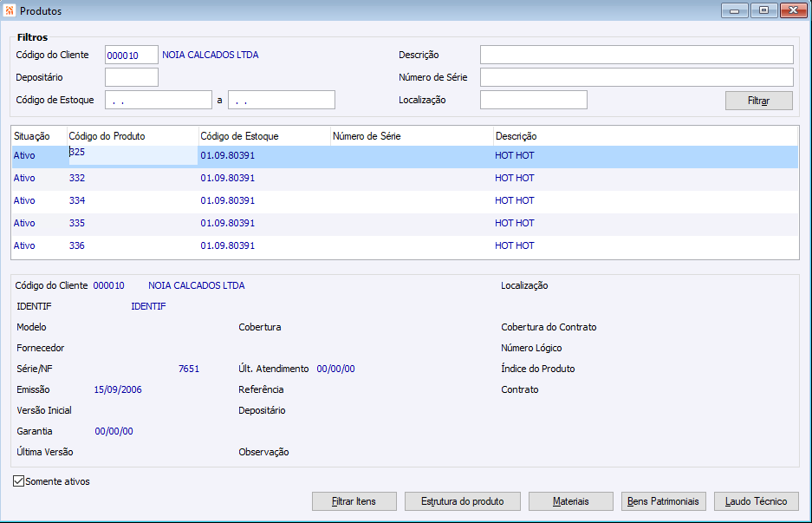Select the row with product code 336

[405, 245]
